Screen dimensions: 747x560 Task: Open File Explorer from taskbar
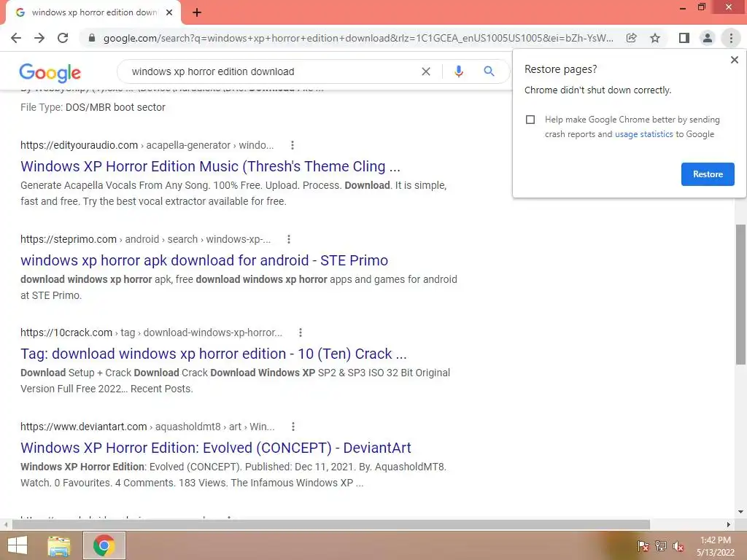coord(58,545)
